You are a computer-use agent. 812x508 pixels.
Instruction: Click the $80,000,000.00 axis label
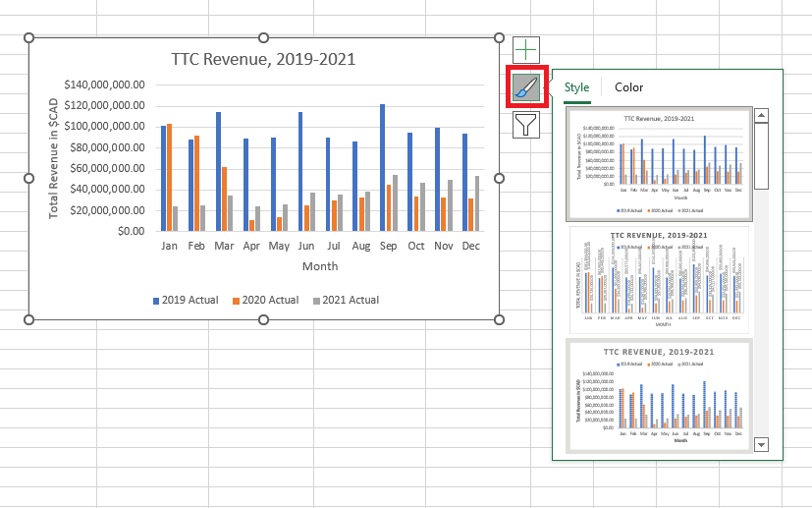click(x=108, y=147)
